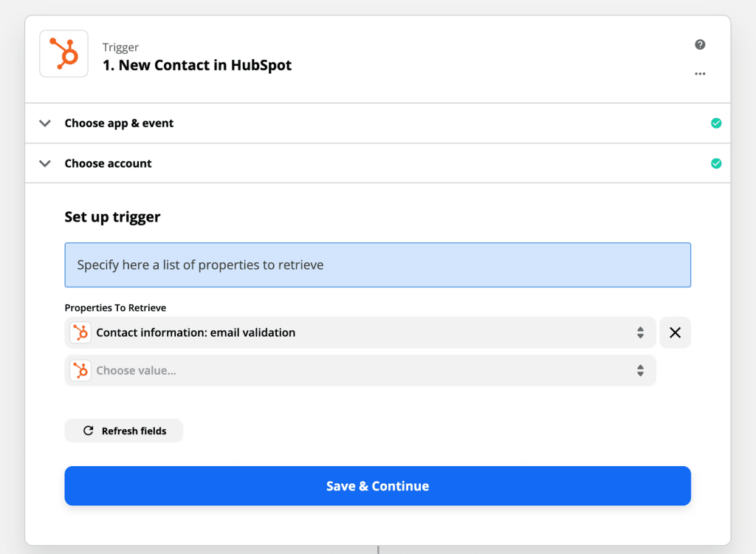Click the Choose app & event heading
Image resolution: width=756 pixels, height=554 pixels.
point(119,123)
